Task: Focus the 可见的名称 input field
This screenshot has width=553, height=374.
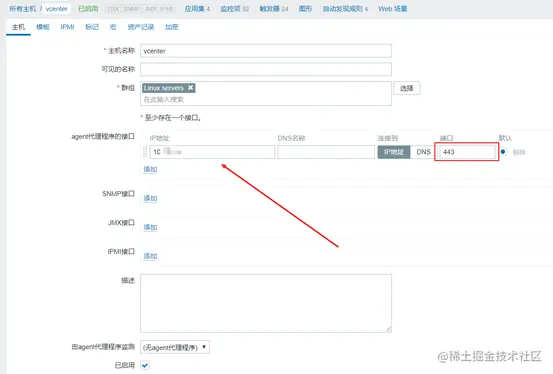Action: [266, 69]
